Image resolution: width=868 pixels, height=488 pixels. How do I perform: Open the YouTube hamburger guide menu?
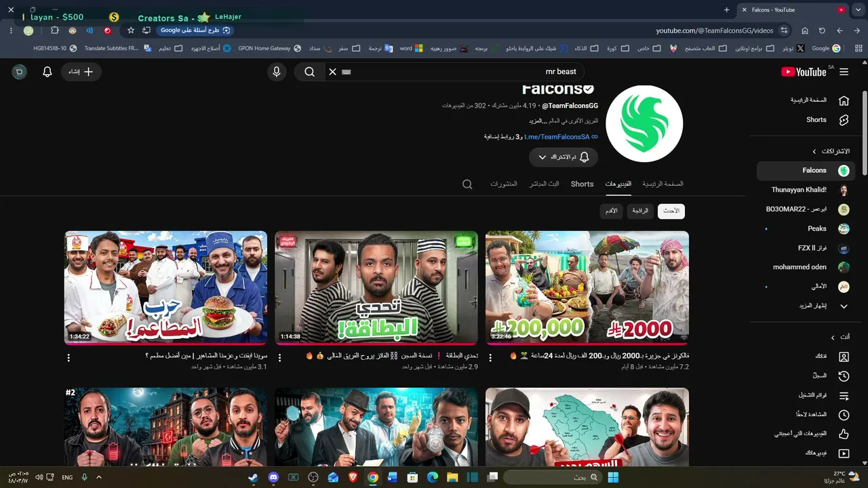point(844,72)
